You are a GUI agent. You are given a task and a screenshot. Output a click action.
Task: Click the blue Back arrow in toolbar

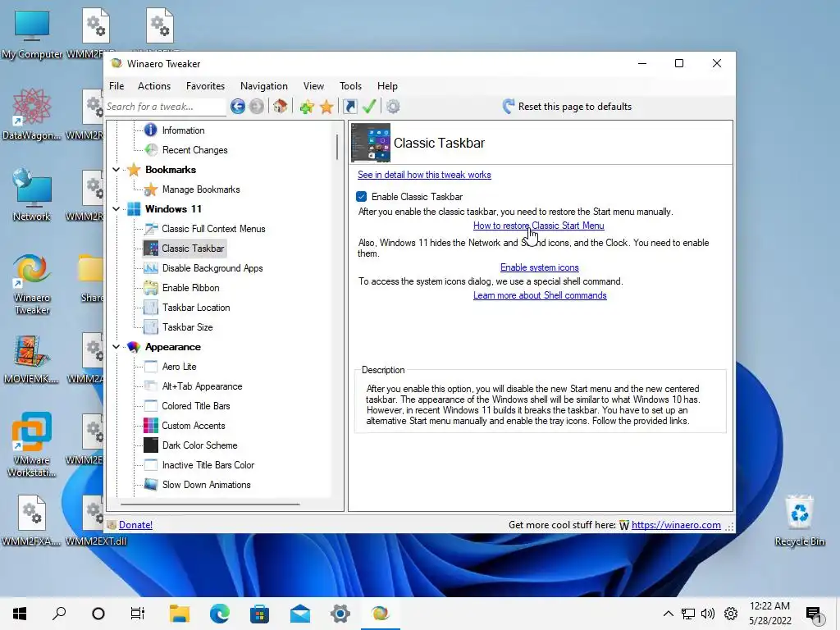(238, 107)
